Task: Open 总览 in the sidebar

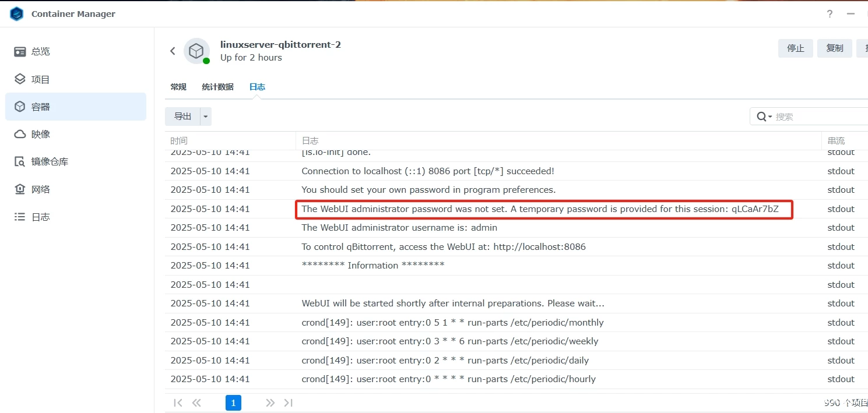Action: 76,52
